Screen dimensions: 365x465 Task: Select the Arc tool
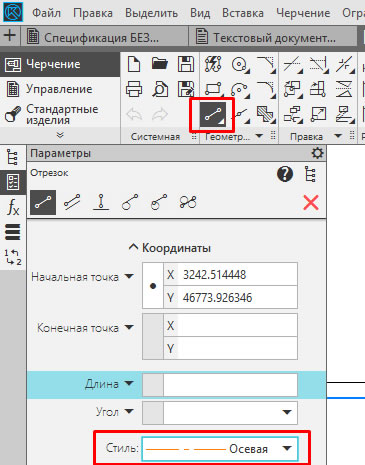pos(239,89)
